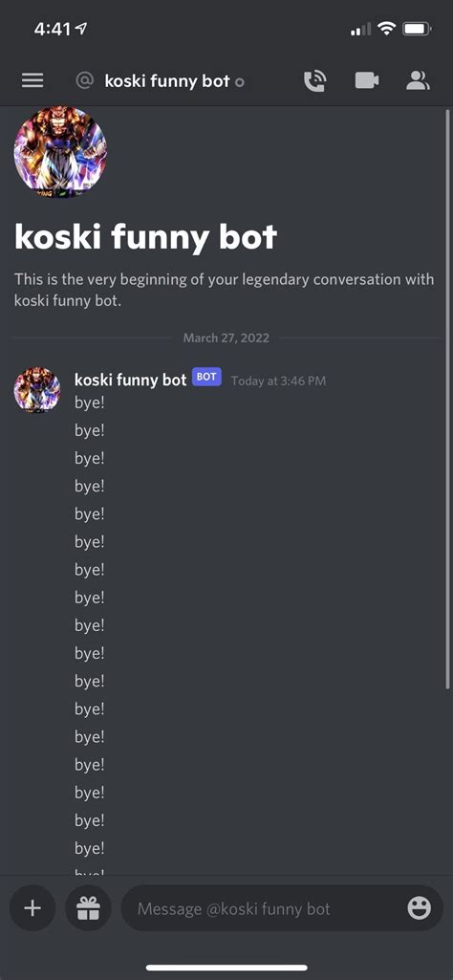Open koski funny bot header title
This screenshot has width=453, height=980.
pyautogui.click(x=167, y=81)
